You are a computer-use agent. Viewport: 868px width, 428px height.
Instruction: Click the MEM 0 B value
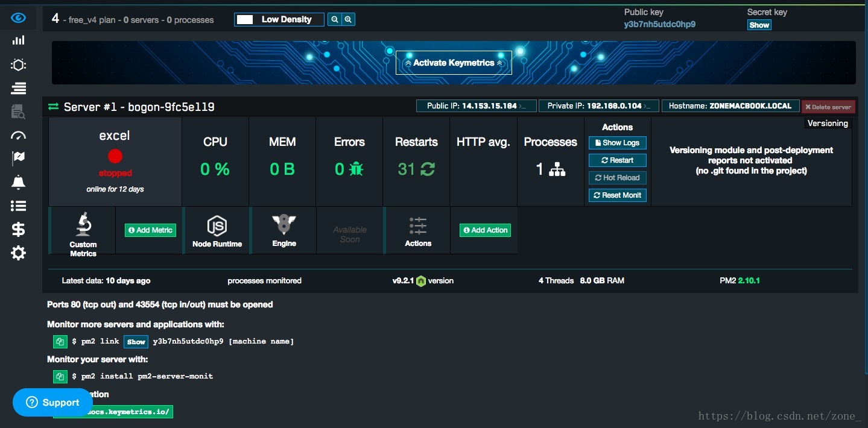(282, 169)
